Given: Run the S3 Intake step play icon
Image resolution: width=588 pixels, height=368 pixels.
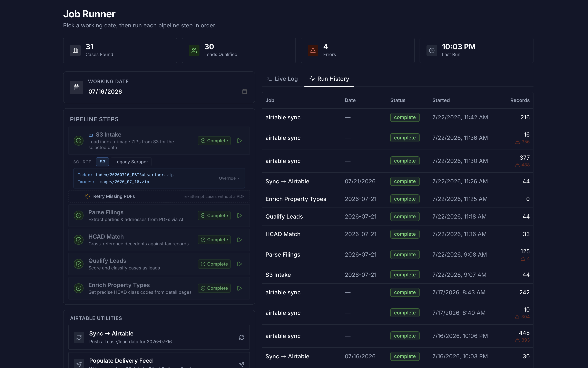Looking at the screenshot, I should tap(239, 141).
